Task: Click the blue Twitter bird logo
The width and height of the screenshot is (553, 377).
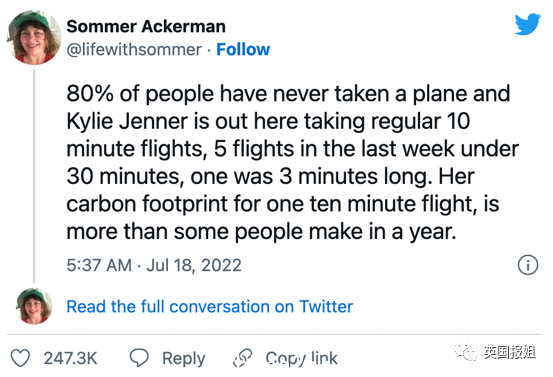Action: pos(527,24)
